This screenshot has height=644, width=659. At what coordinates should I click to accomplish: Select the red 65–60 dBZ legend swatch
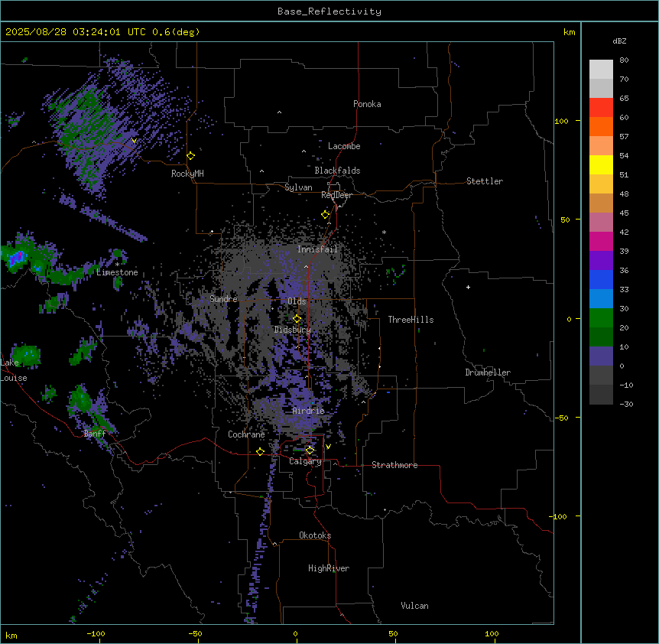point(601,108)
